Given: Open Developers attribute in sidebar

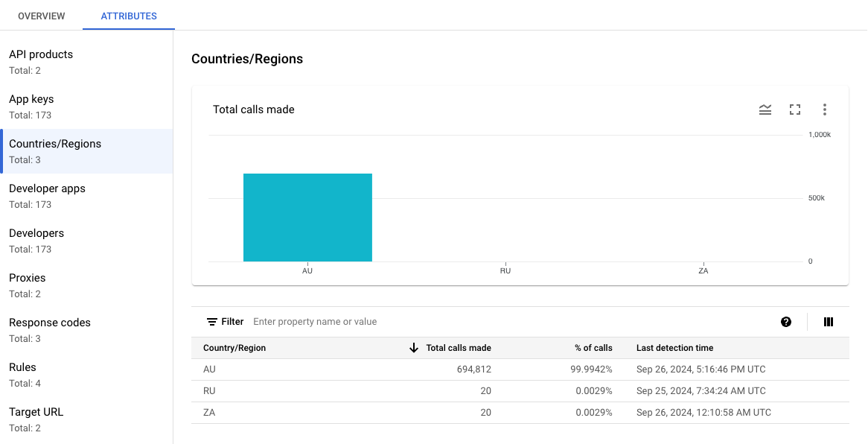Looking at the screenshot, I should coord(86,241).
